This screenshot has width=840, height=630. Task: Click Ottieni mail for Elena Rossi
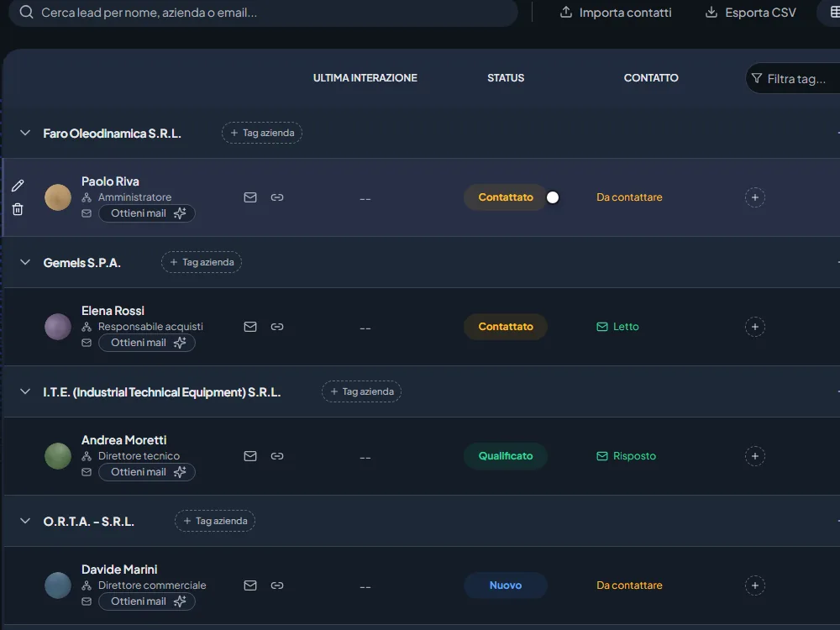click(x=147, y=343)
